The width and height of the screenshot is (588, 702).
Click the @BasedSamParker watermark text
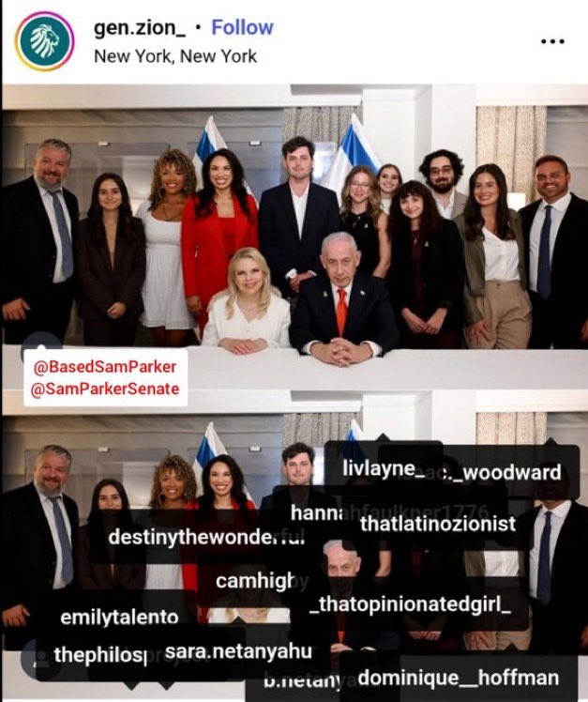point(105,367)
